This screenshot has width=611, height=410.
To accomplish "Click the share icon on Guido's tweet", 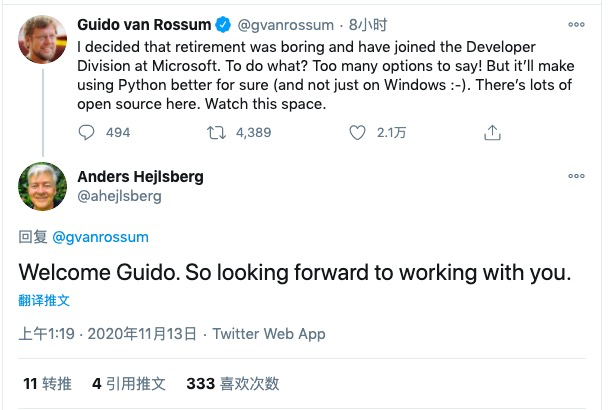I will click(x=491, y=132).
